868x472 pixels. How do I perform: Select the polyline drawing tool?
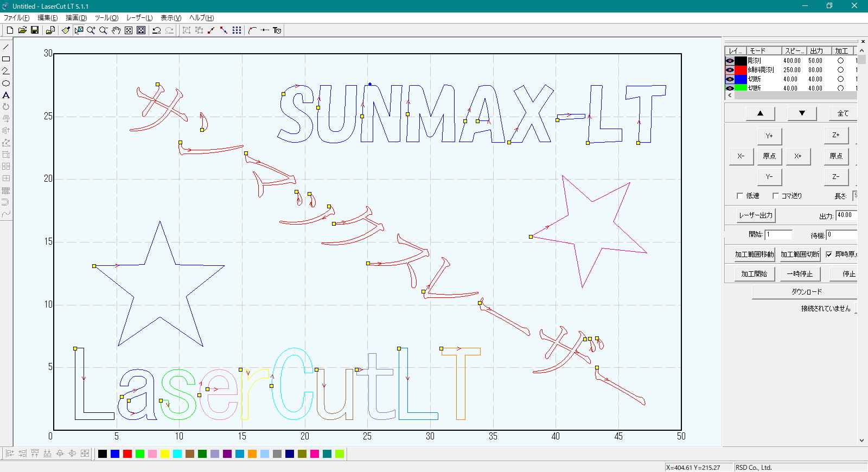(6, 71)
